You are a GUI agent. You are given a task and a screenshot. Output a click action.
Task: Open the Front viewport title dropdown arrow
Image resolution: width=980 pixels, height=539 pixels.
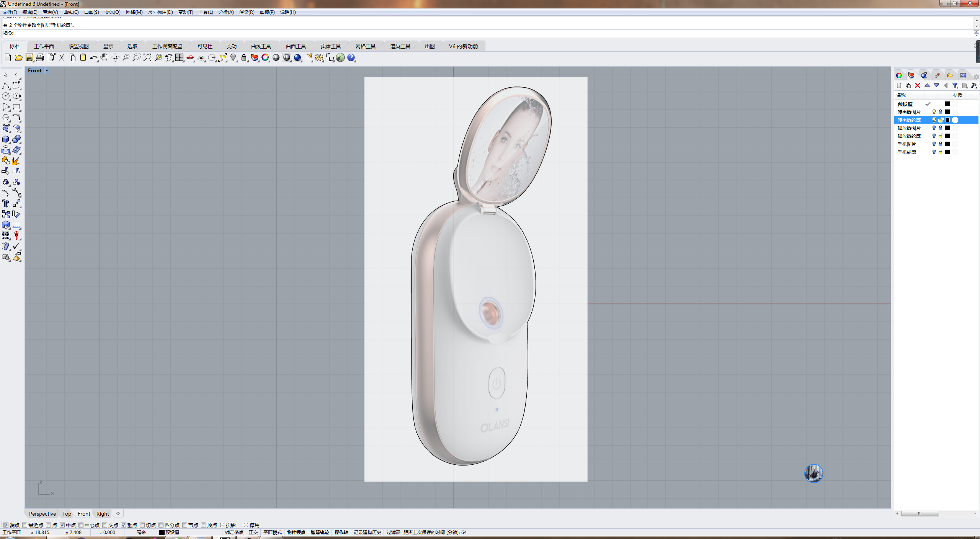[x=47, y=70]
